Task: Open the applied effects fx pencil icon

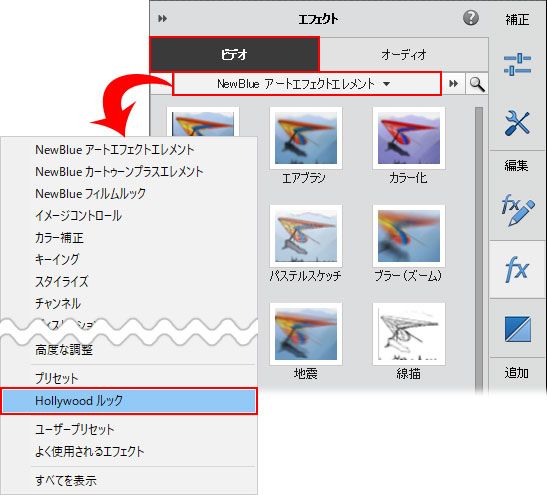Action: (517, 210)
